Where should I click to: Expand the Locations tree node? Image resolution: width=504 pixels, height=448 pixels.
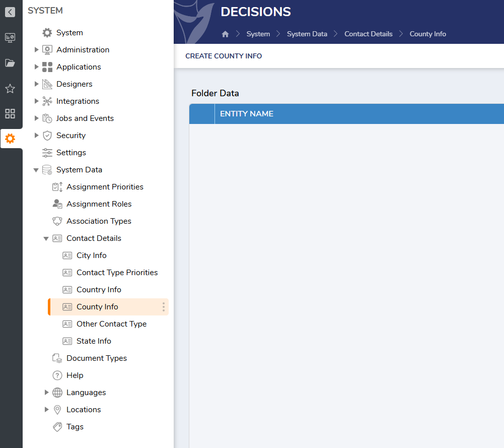tap(46, 410)
